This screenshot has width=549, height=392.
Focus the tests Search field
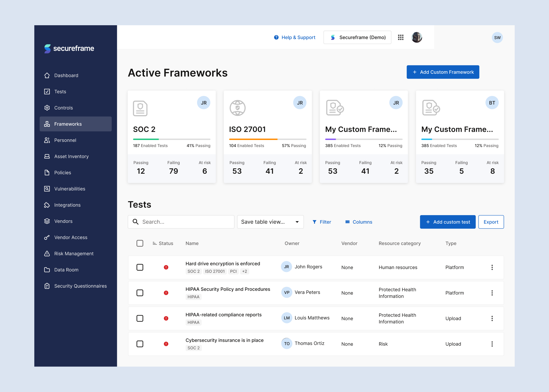[181, 222]
